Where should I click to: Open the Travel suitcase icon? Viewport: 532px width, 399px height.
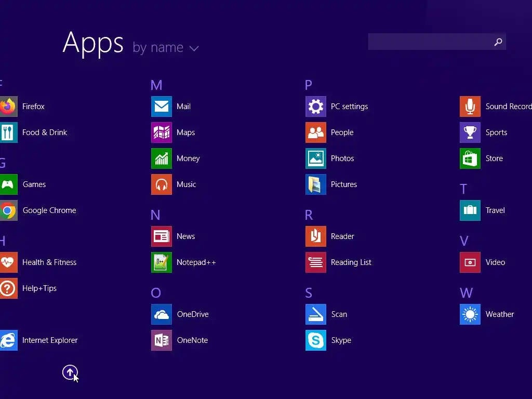(x=470, y=210)
